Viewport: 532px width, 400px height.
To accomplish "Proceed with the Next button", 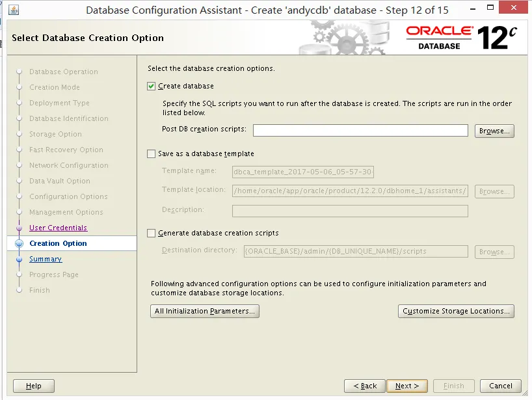I will 407,386.
